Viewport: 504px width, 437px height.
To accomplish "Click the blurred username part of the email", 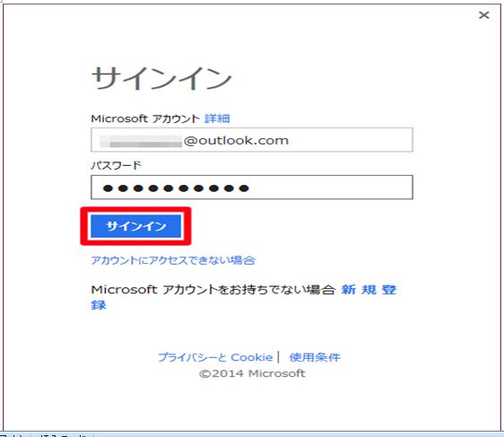I will click(x=141, y=141).
